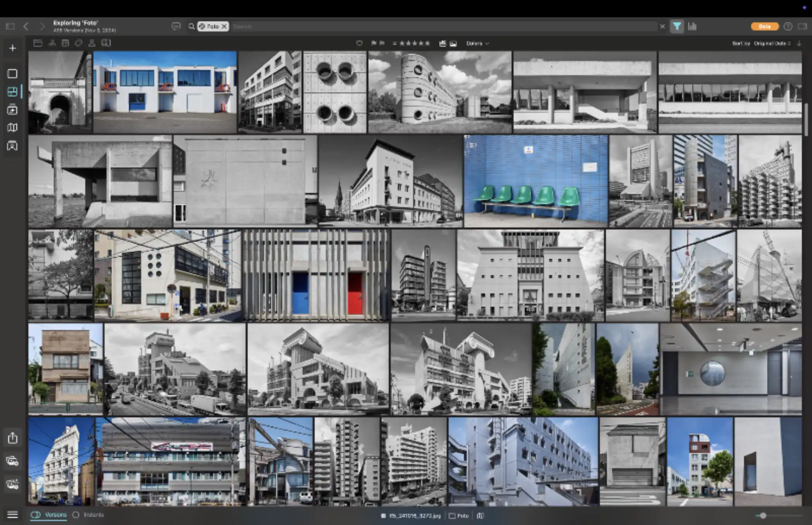Click the magnifying glass search icon
812x525 pixels.
coord(191,26)
